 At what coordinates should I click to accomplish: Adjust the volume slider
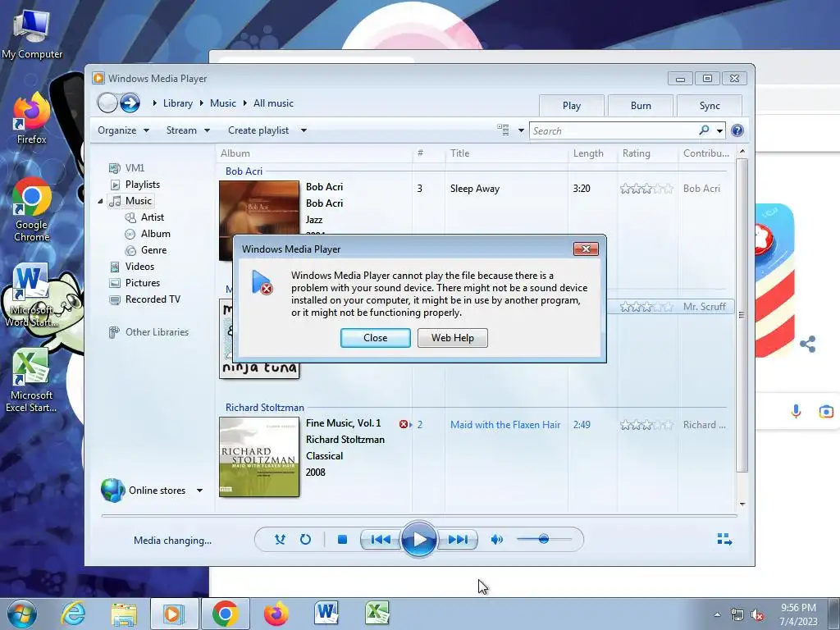point(544,539)
